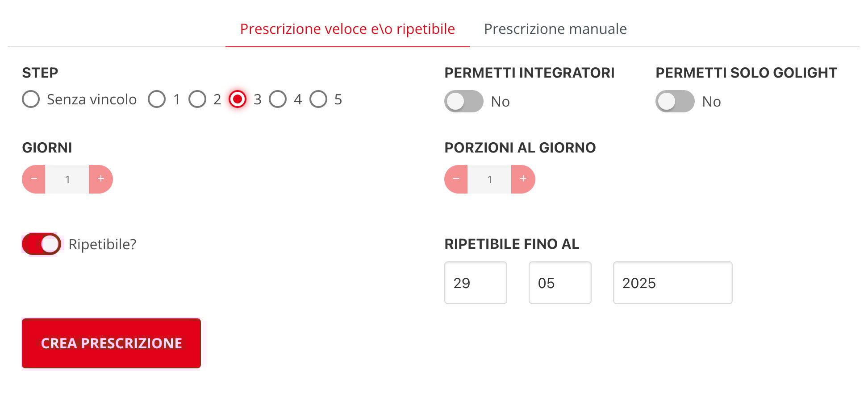The image size is (868, 396).
Task: Switch to the Prescrizione manuale tab
Action: click(555, 29)
